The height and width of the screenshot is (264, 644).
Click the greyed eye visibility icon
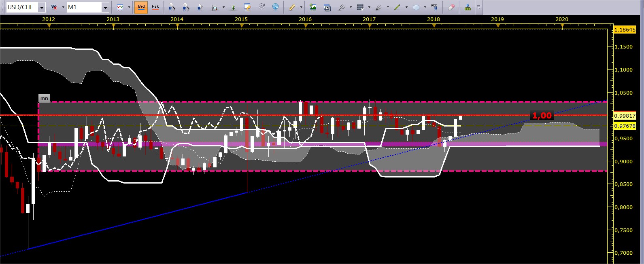tap(261, 6)
